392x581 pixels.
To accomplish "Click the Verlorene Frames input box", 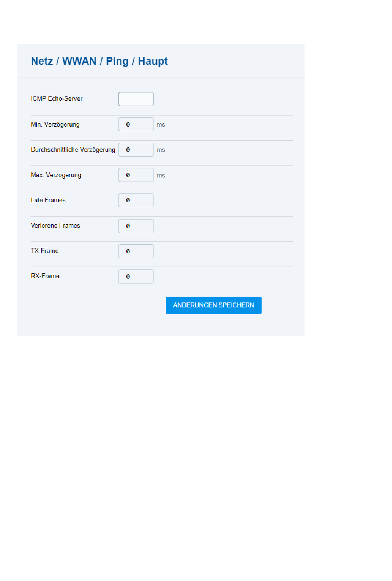I will tap(136, 226).
